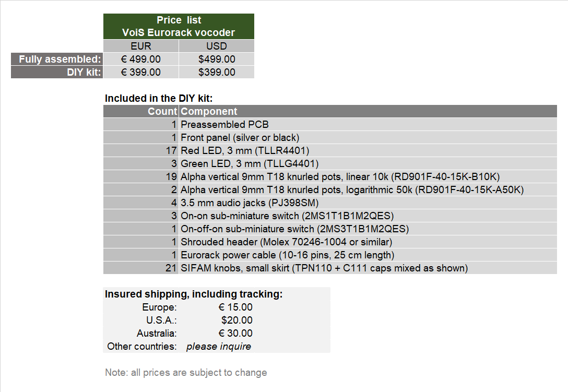Click the $399.00 DIY kit price
Image resolution: width=568 pixels, height=392 pixels.
[x=217, y=72]
